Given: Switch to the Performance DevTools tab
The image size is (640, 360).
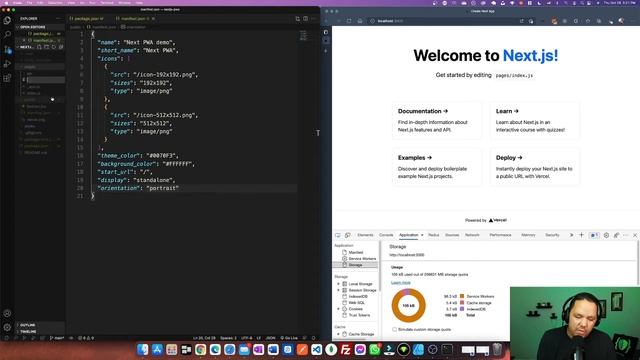Looking at the screenshot, I should (x=500, y=235).
